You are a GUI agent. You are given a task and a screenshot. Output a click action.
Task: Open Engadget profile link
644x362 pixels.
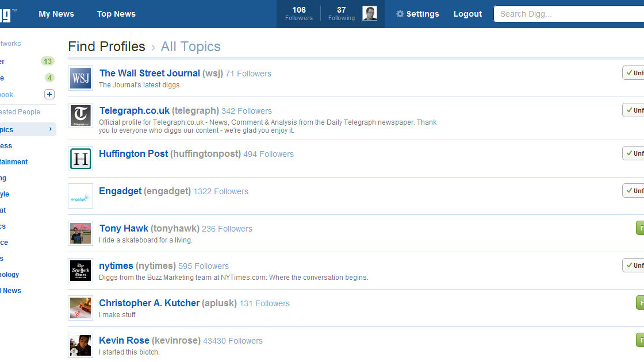click(120, 191)
